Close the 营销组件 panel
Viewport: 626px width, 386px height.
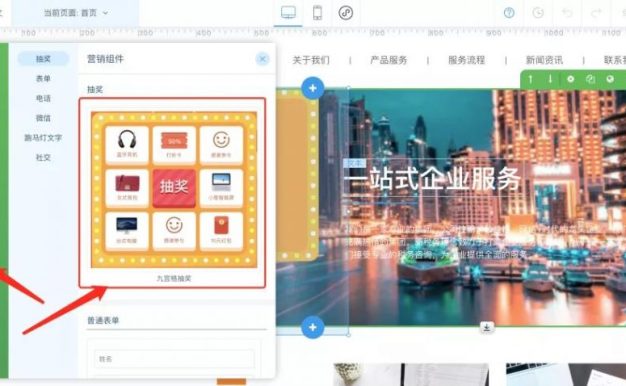[262, 59]
